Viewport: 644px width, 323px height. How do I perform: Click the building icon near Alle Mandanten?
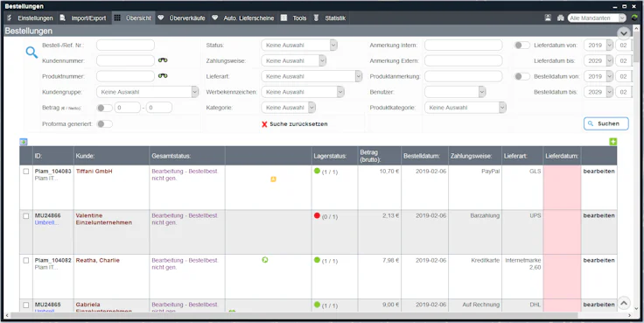561,18
